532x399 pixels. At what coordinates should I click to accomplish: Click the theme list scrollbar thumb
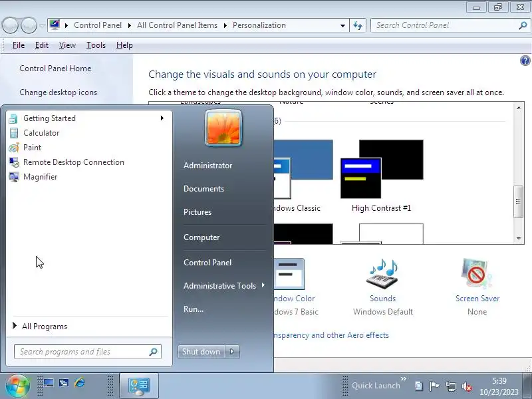pos(518,201)
